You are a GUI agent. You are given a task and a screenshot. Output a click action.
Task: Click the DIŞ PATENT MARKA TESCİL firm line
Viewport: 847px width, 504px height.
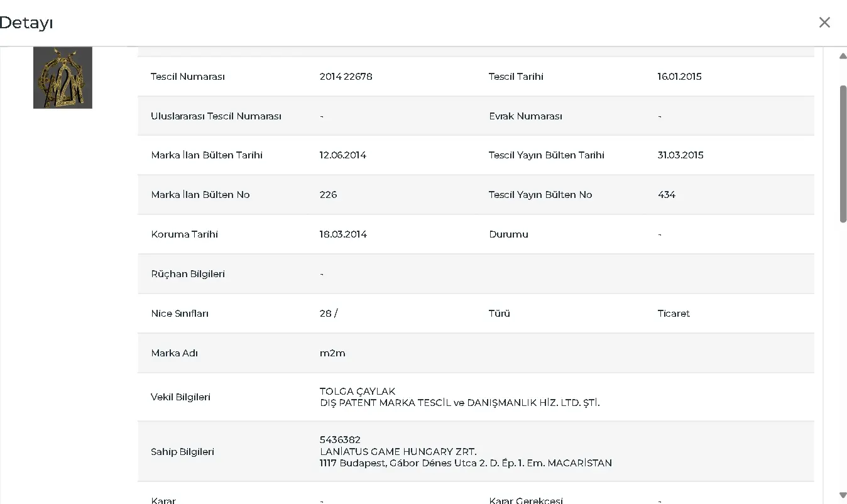(459, 403)
